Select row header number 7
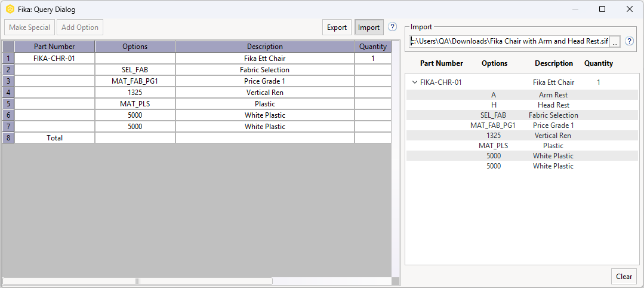 coord(8,126)
